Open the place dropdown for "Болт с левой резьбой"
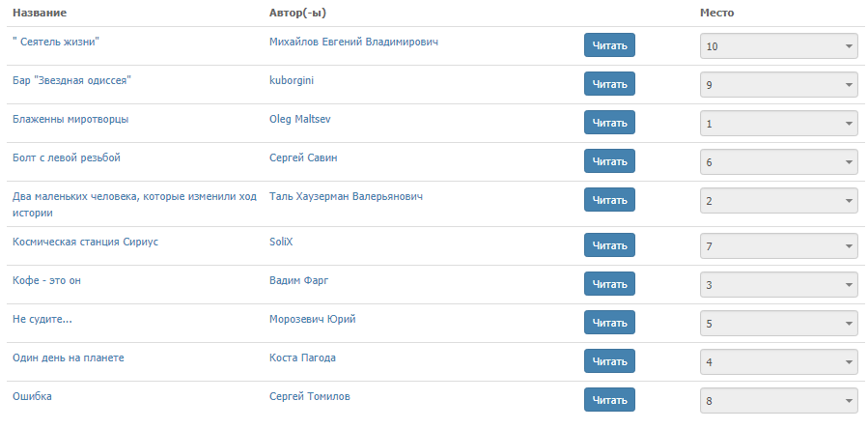Viewport: 868px width, 429px height. coord(779,162)
